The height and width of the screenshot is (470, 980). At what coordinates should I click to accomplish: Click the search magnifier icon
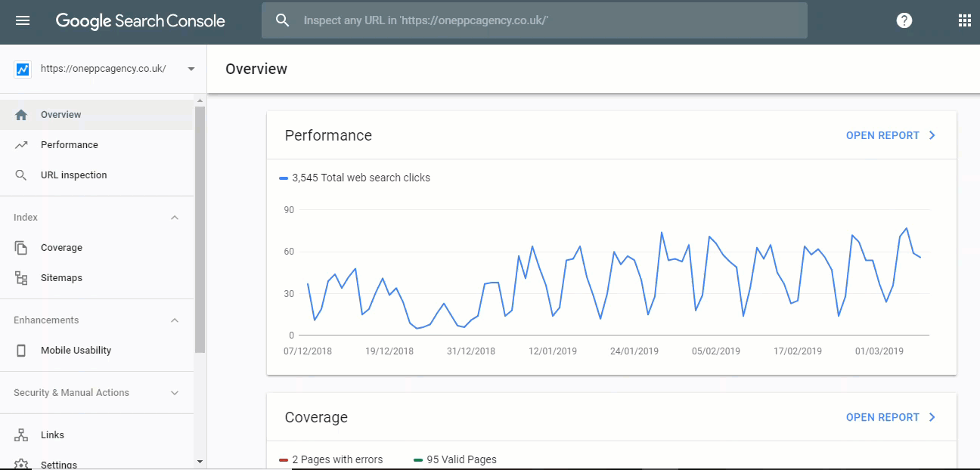283,20
